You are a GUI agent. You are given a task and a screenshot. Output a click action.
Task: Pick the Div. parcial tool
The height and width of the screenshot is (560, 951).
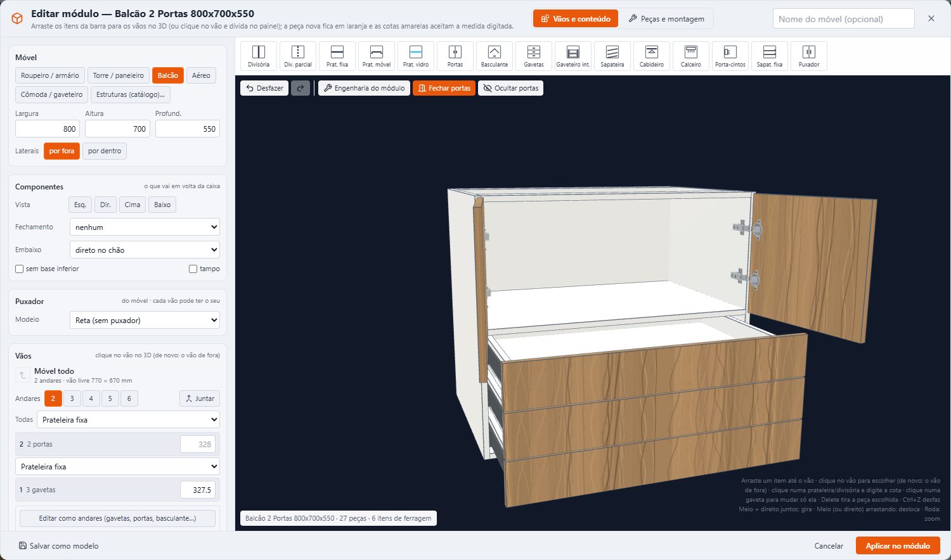click(x=298, y=56)
